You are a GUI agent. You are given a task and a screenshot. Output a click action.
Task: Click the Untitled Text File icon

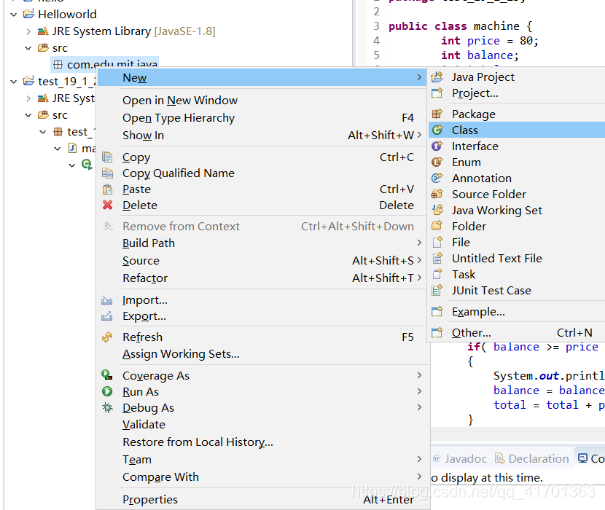pyautogui.click(x=437, y=258)
